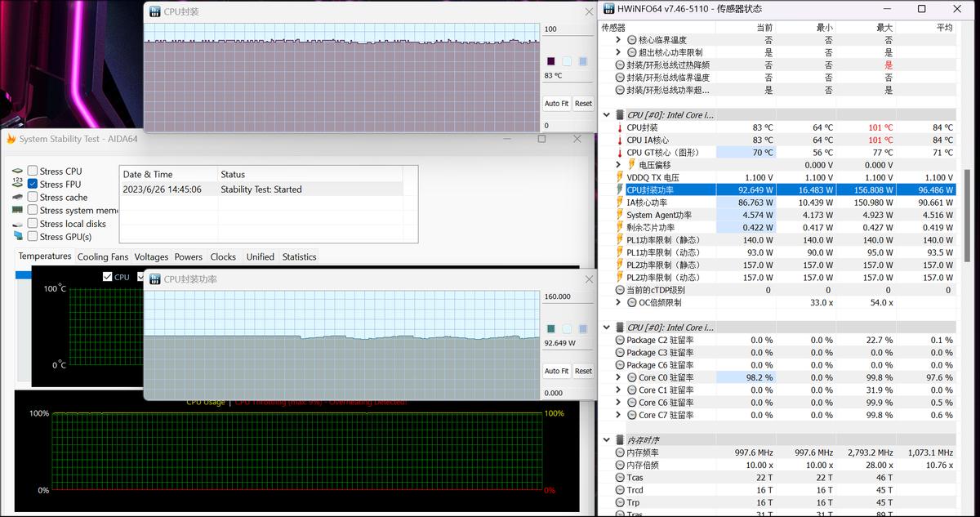Uncheck the Stress FPU checkbox
Screen dimensions: 980x517
coord(33,184)
